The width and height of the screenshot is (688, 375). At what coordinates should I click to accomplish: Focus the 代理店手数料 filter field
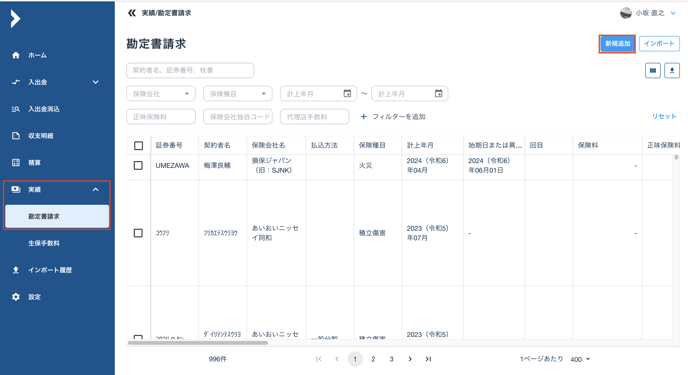coord(315,117)
